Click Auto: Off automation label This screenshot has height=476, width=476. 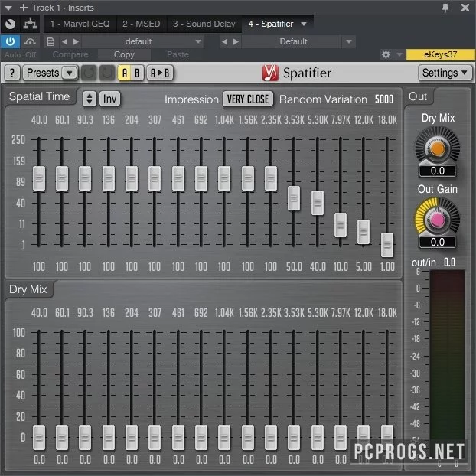pyautogui.click(x=21, y=55)
